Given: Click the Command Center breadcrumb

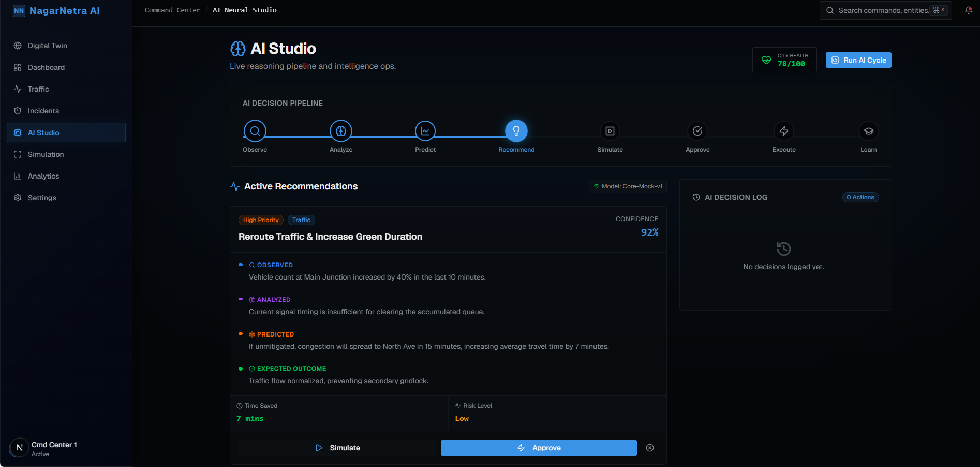Looking at the screenshot, I should pos(172,10).
